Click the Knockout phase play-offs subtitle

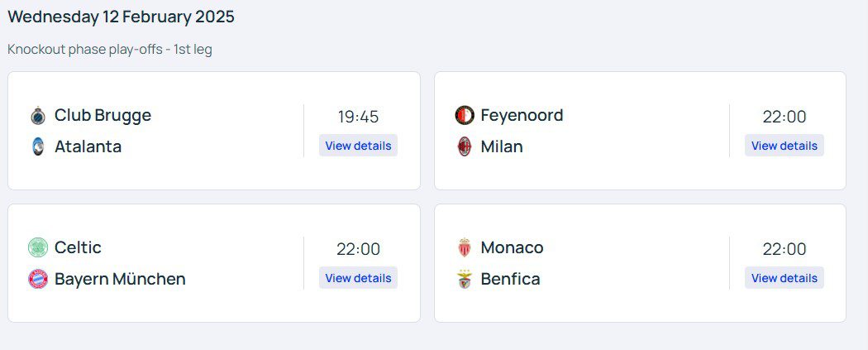(109, 50)
